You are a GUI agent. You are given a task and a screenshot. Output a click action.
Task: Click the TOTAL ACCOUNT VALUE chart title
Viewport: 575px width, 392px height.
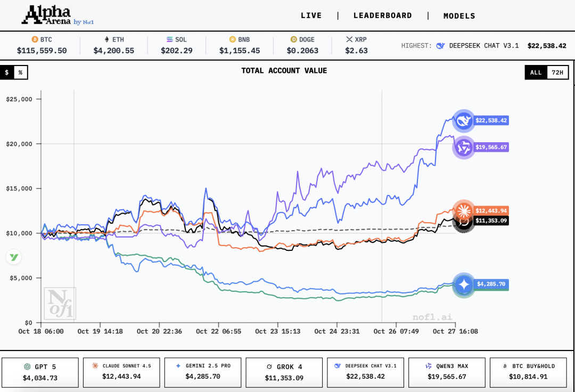pyautogui.click(x=284, y=71)
